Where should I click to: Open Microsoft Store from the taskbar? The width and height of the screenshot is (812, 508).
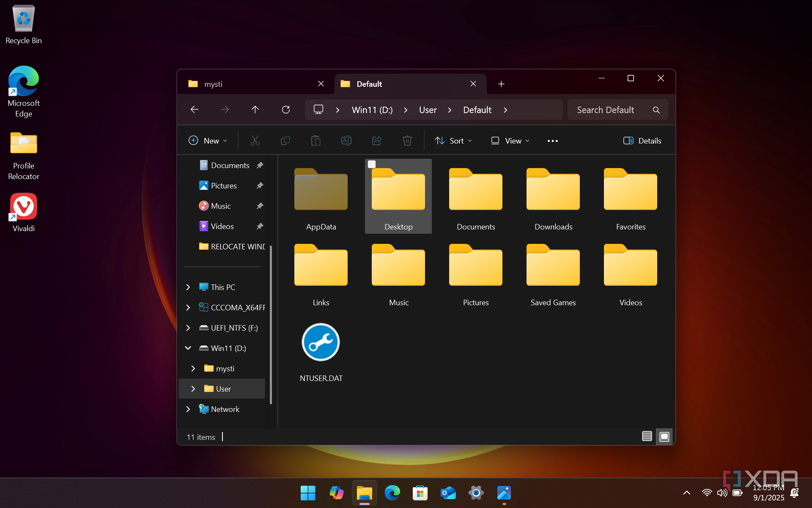(420, 493)
